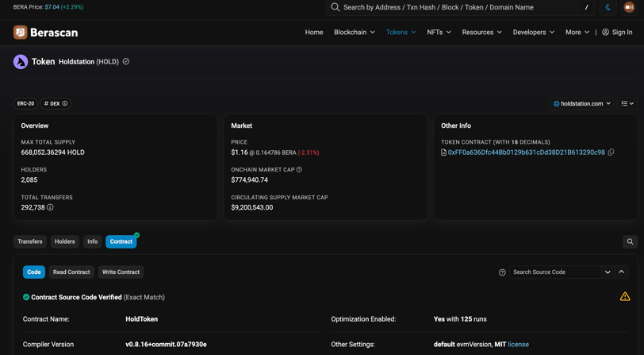The height and width of the screenshot is (355, 644).
Task: Open the Tokens dropdown menu
Action: point(401,32)
